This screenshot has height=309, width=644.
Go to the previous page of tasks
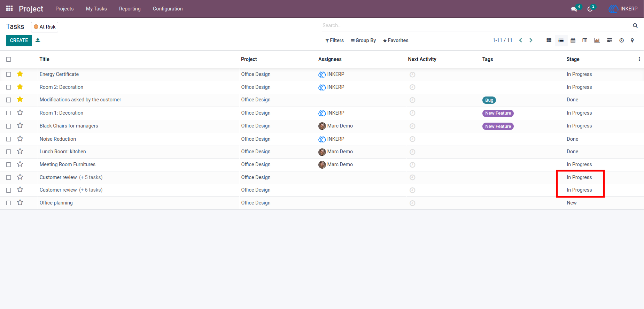pos(521,40)
